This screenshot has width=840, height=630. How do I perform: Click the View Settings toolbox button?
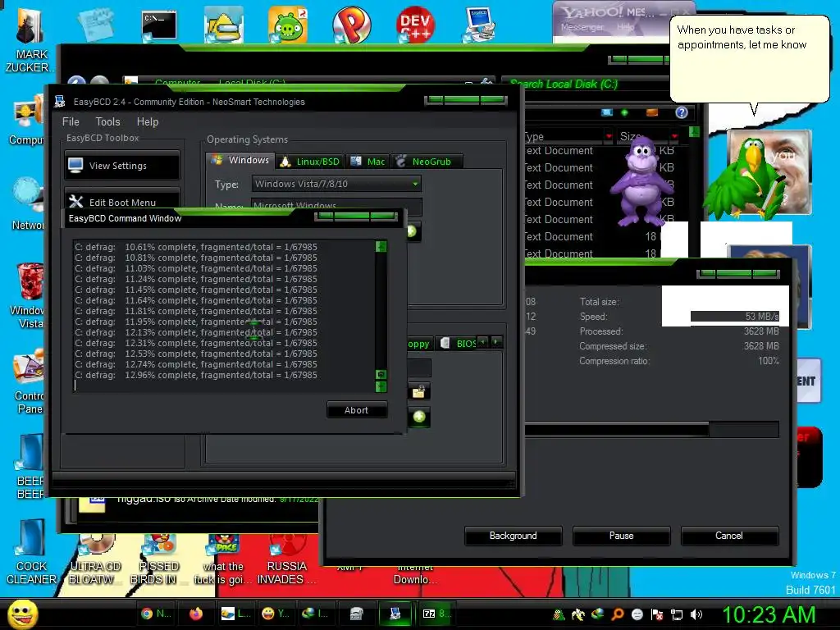pos(122,166)
